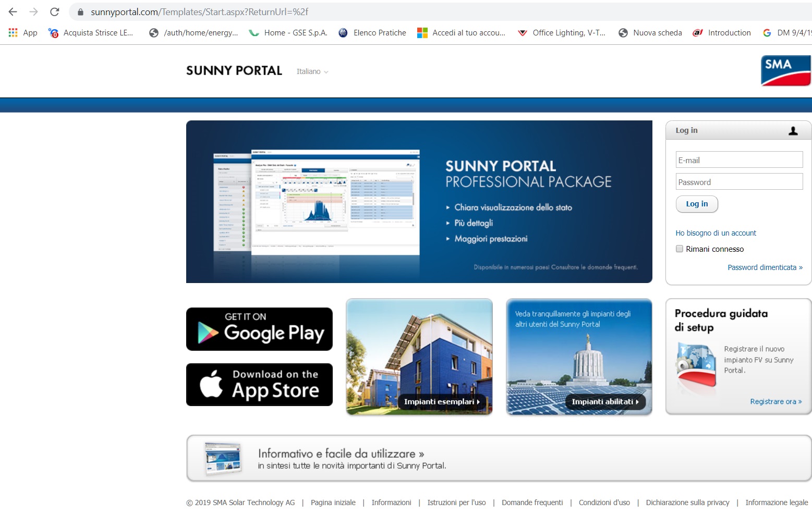This screenshot has width=812, height=515.
Task: Open Informazione legale footer link
Action: (x=777, y=502)
